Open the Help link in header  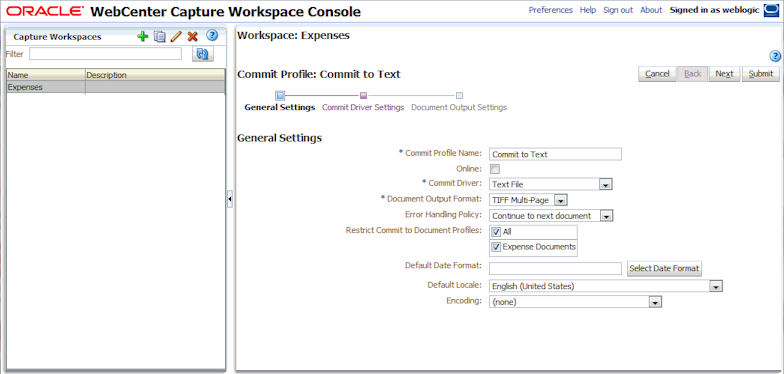pyautogui.click(x=588, y=10)
